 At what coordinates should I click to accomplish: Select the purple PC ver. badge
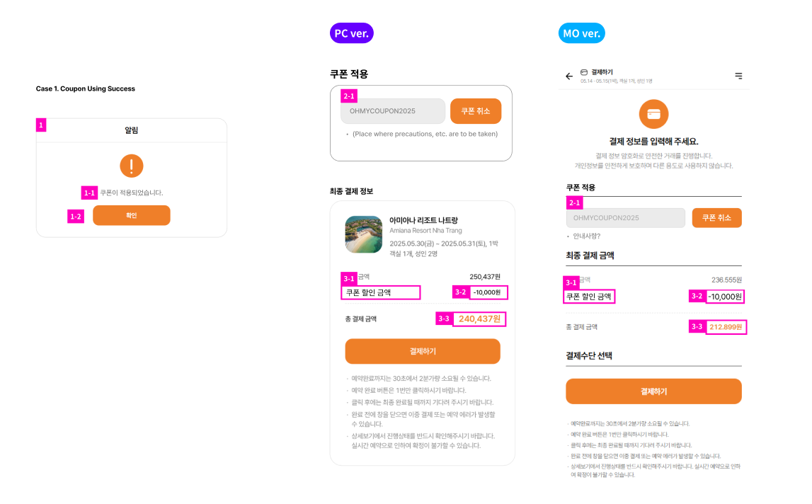[x=352, y=33]
